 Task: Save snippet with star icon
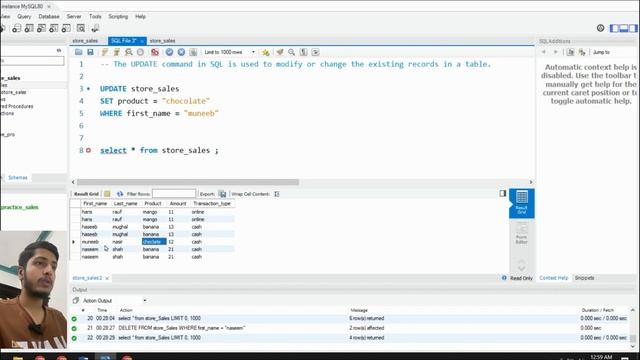pyautogui.click(x=266, y=52)
